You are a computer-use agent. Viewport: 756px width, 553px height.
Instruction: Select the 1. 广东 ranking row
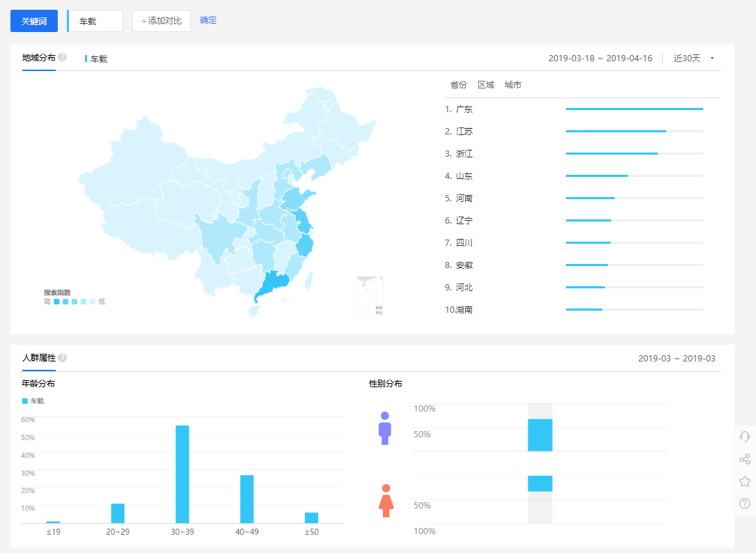tap(574, 109)
